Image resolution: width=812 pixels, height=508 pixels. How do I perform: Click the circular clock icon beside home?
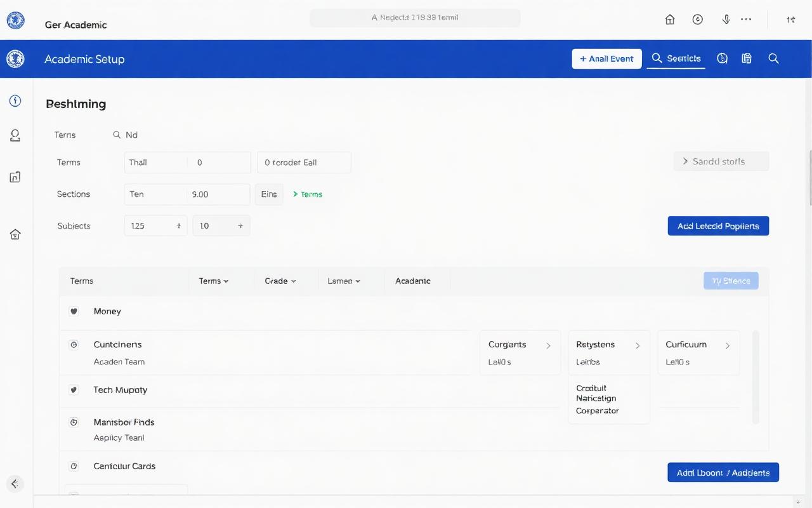pos(698,20)
